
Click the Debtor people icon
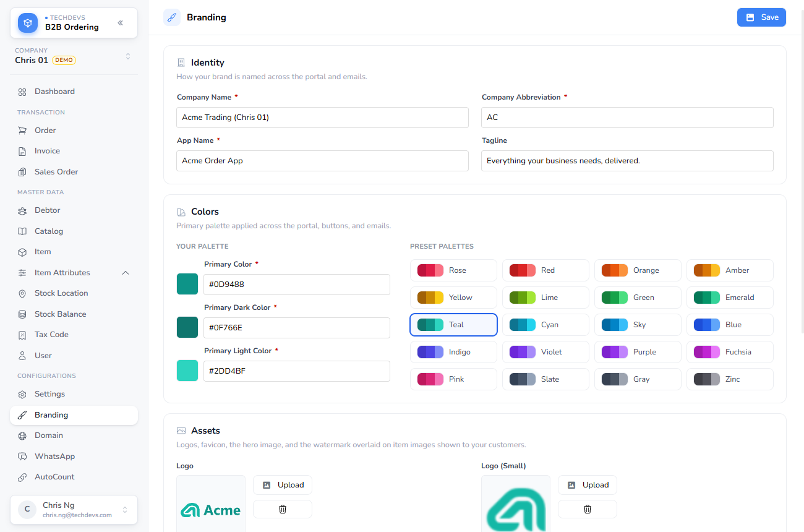pos(22,210)
